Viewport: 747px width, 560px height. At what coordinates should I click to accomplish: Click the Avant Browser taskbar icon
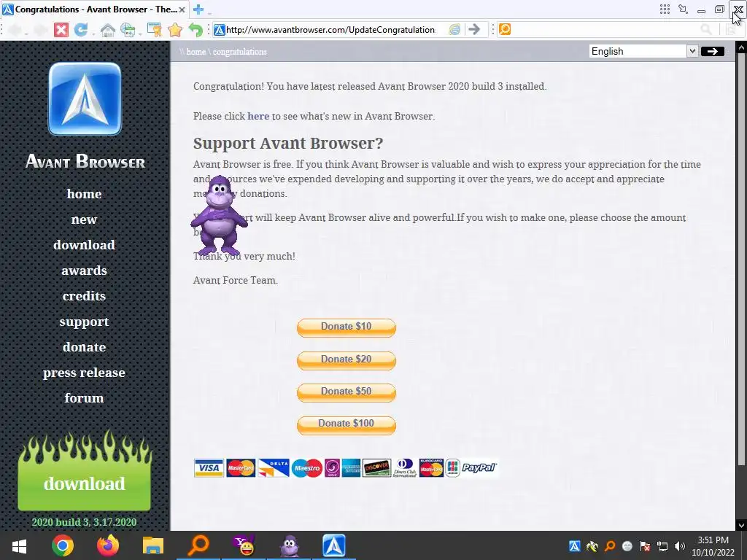pos(334,545)
